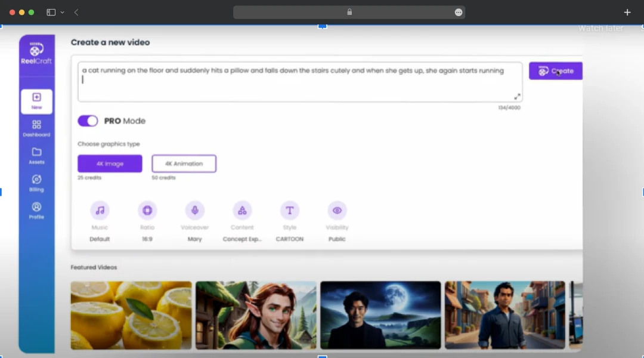Choose the 4K Image graphics type
This screenshot has height=358, width=644.
point(110,163)
